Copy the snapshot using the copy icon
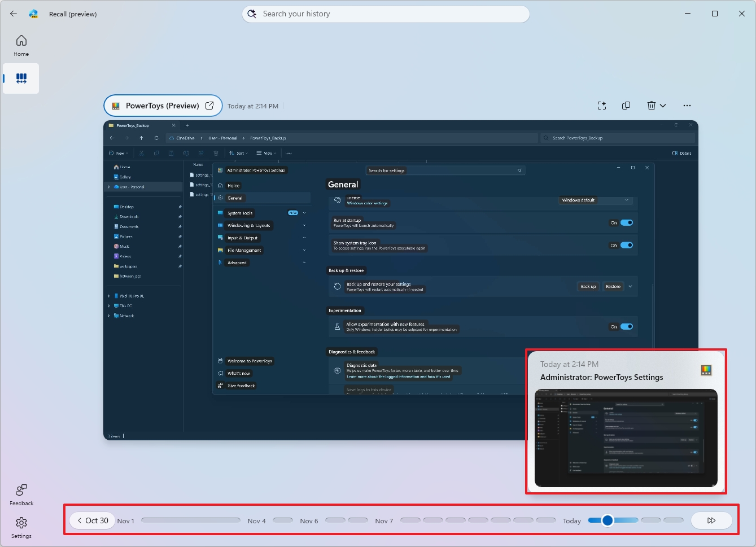The image size is (756, 547). (x=626, y=106)
